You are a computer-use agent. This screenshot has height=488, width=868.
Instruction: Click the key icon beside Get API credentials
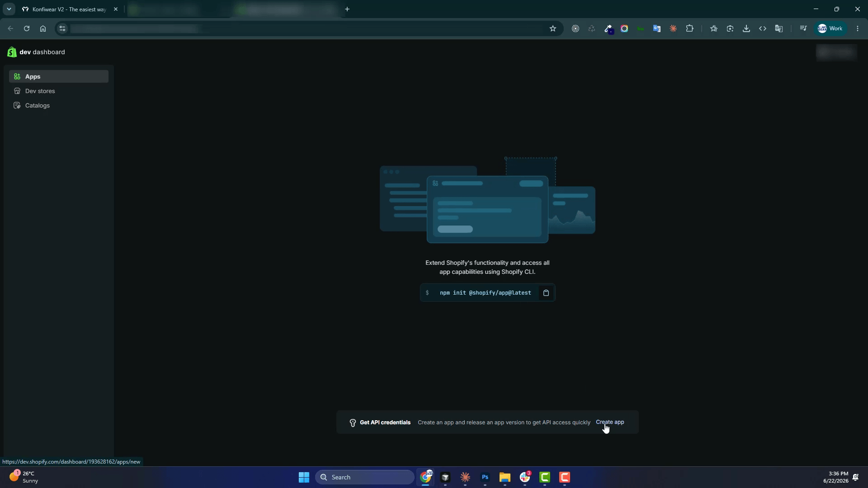point(353,423)
